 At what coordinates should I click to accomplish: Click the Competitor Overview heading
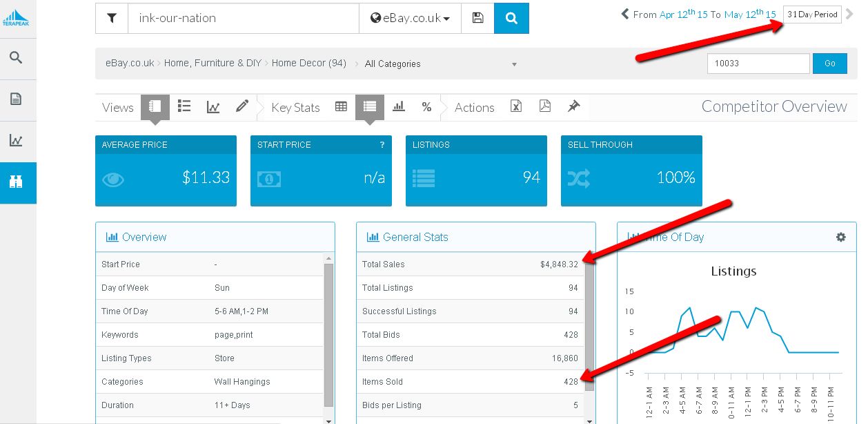pyautogui.click(x=774, y=106)
